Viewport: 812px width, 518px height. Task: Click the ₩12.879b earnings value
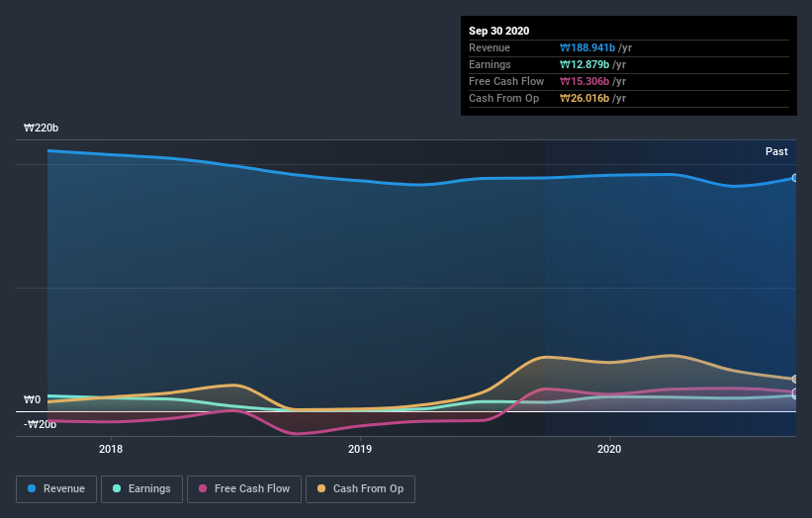[x=585, y=64]
